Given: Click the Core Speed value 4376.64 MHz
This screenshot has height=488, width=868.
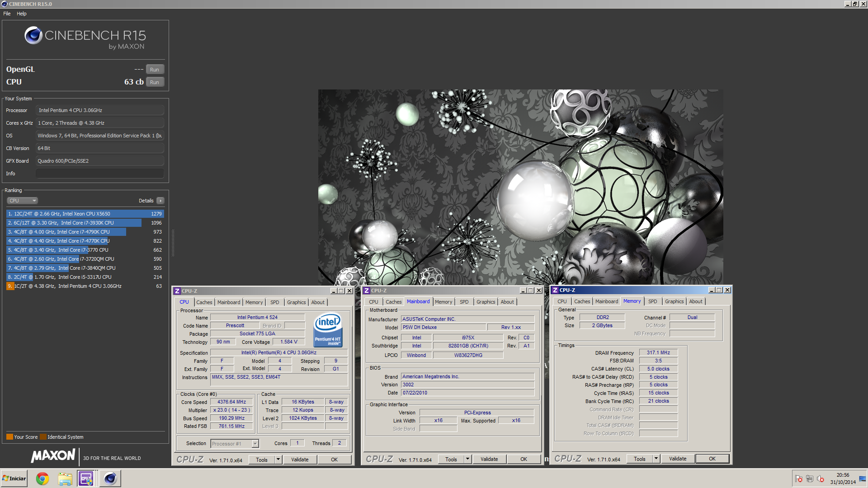Looking at the screenshot, I should pyautogui.click(x=231, y=402).
